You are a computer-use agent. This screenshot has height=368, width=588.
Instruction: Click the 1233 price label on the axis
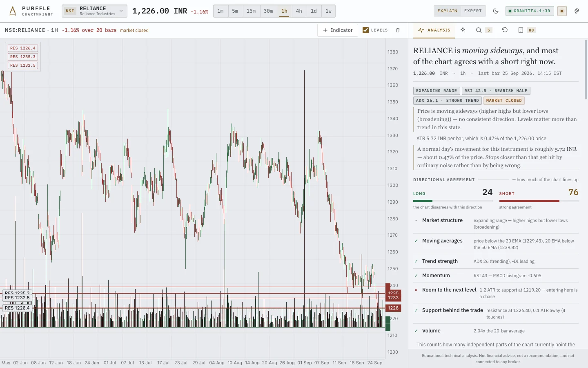click(393, 298)
